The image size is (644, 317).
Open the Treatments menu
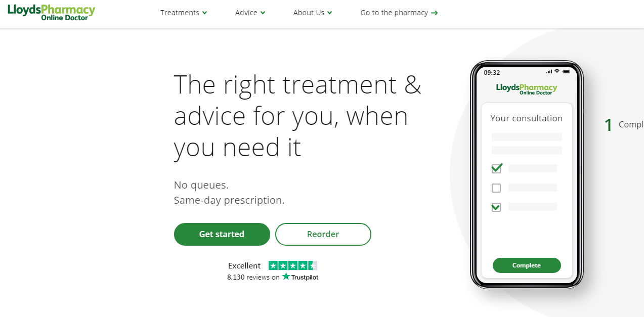[184, 13]
